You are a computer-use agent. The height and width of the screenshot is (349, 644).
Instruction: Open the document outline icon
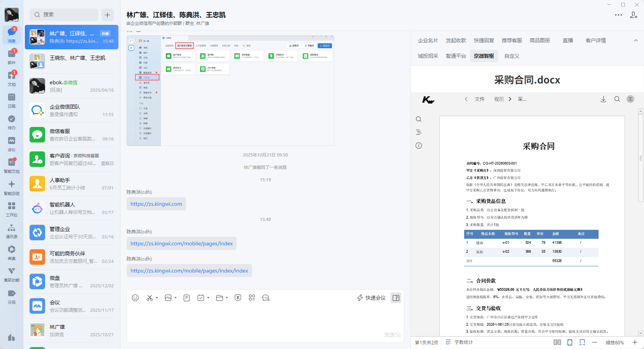click(x=419, y=132)
